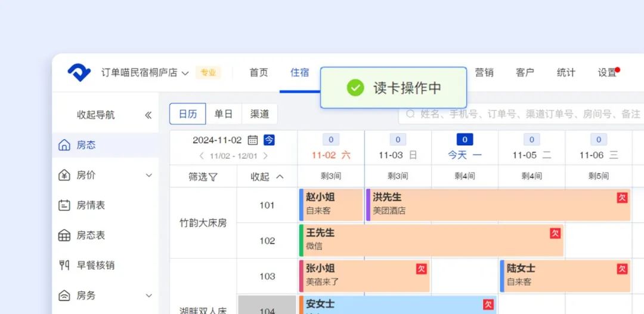Open the 营销 tab
The height and width of the screenshot is (314, 644).
click(484, 73)
